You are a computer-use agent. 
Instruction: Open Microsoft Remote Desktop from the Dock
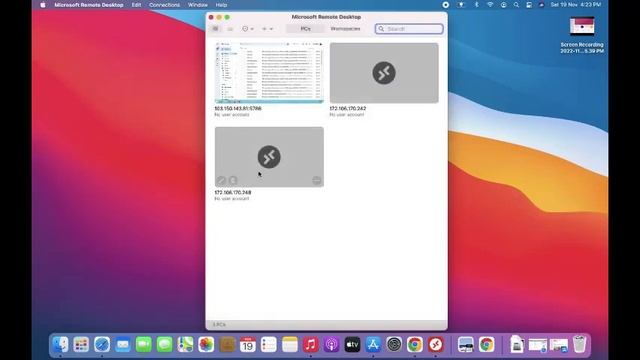(436, 344)
